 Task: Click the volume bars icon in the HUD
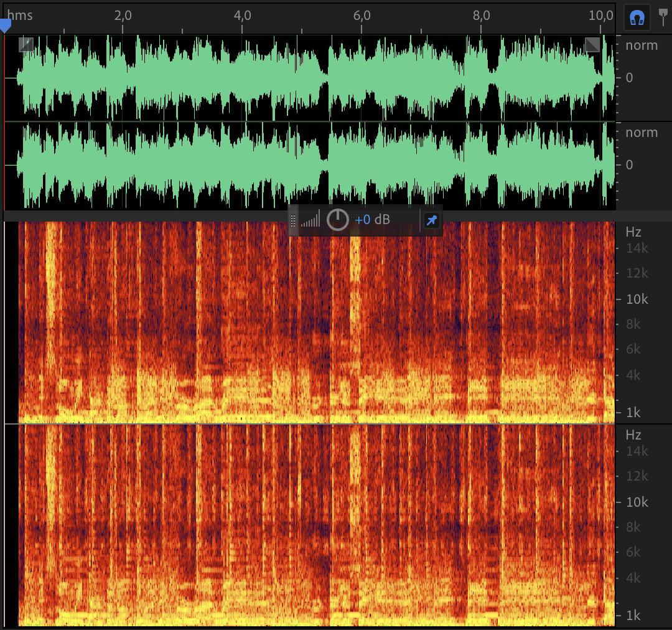tap(310, 220)
